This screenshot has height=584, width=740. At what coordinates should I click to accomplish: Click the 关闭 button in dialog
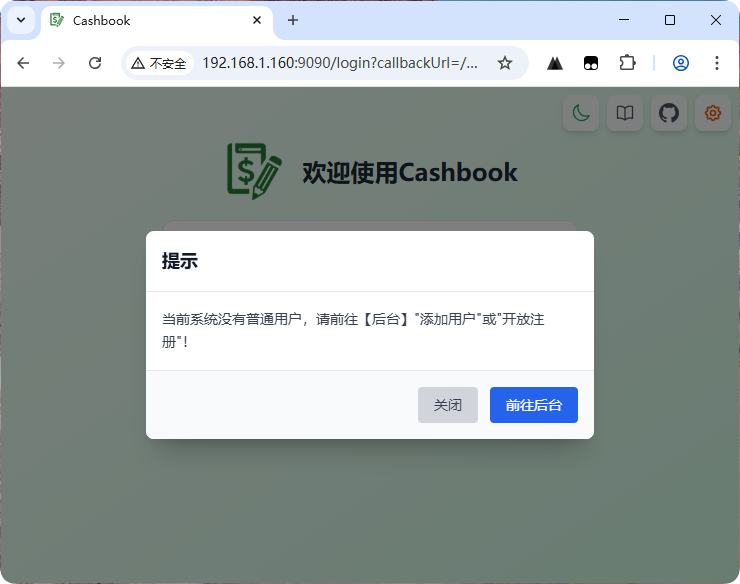[447, 405]
